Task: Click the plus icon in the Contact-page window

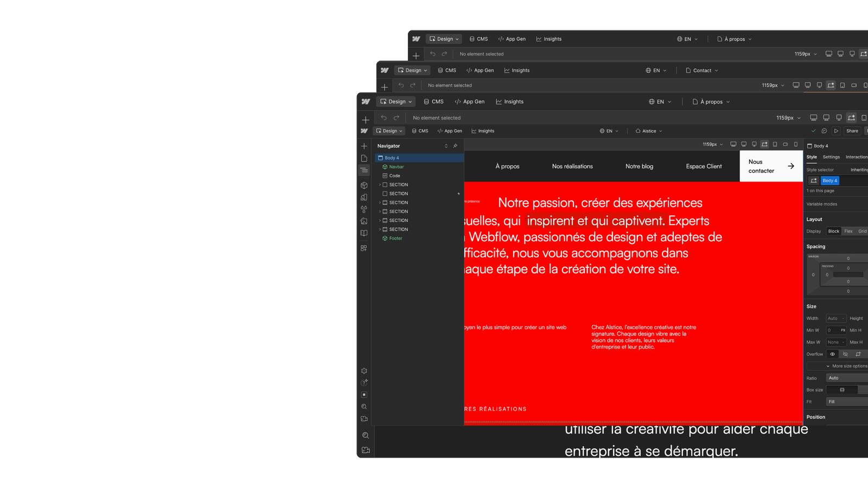Action: (x=385, y=87)
